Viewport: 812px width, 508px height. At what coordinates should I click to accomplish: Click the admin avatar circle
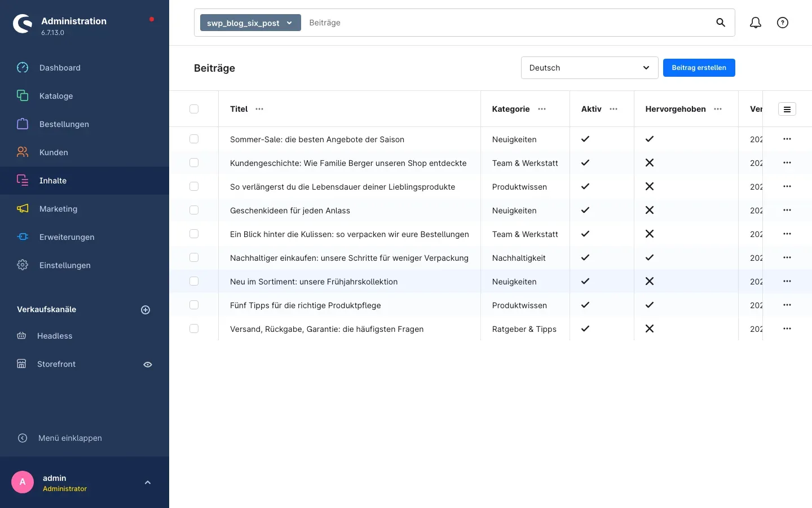coord(23,482)
